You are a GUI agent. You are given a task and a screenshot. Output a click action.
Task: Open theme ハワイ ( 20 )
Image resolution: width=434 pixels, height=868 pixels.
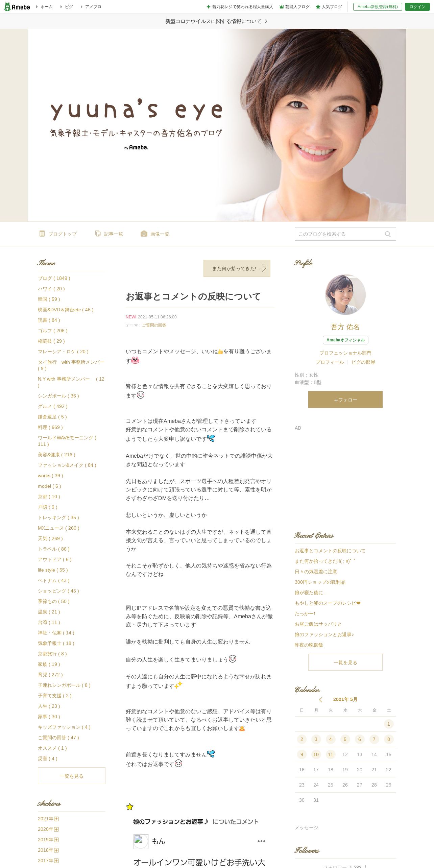click(x=51, y=289)
